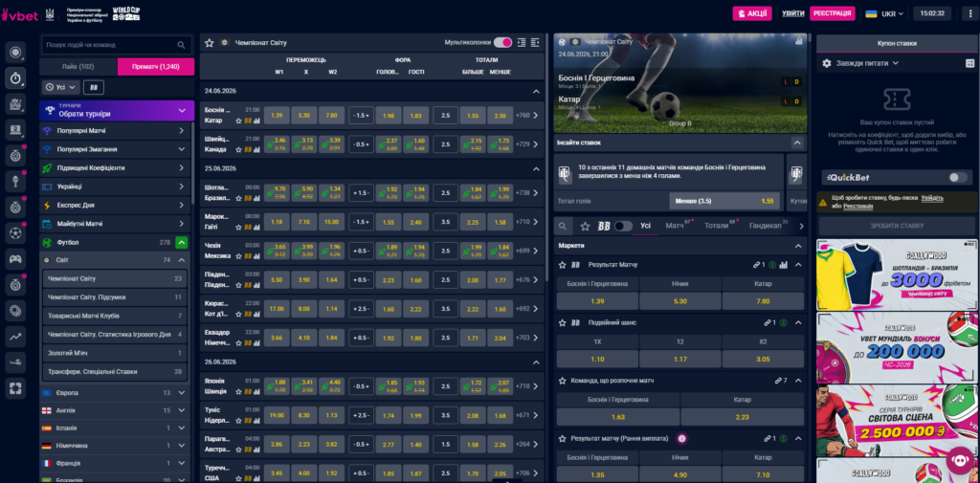Click the BB bet builder filter button
The height and width of the screenshot is (483, 980).
pos(94,87)
